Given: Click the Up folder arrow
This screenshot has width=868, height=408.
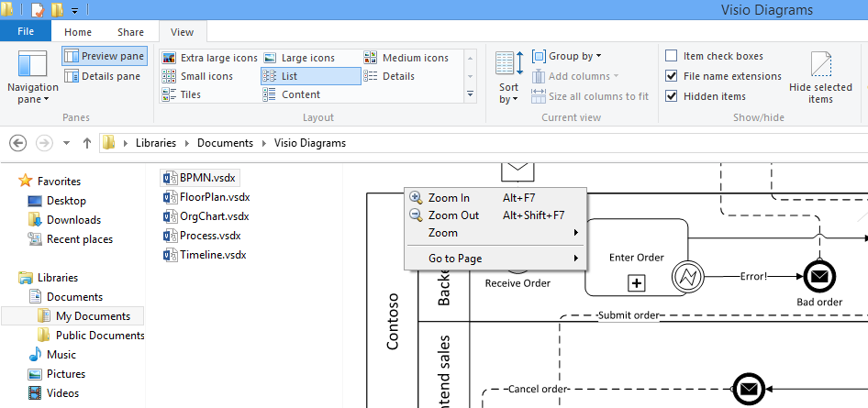Looking at the screenshot, I should (x=87, y=143).
